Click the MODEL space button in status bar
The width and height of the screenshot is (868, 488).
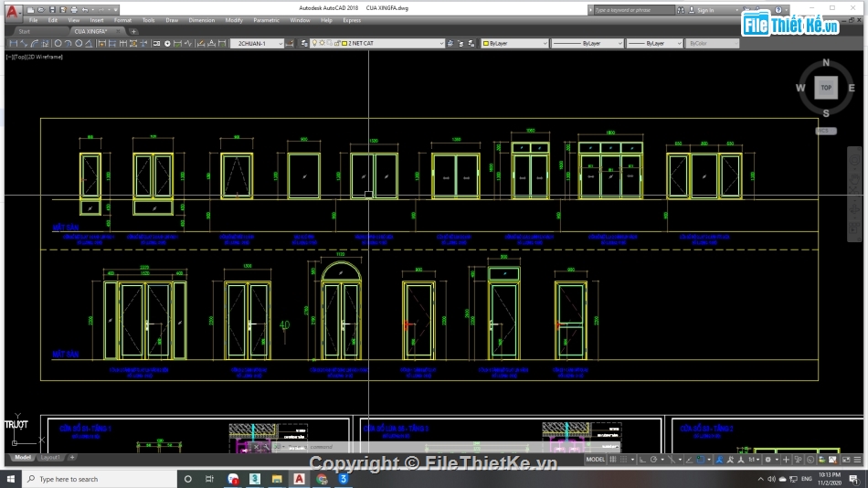pos(595,459)
